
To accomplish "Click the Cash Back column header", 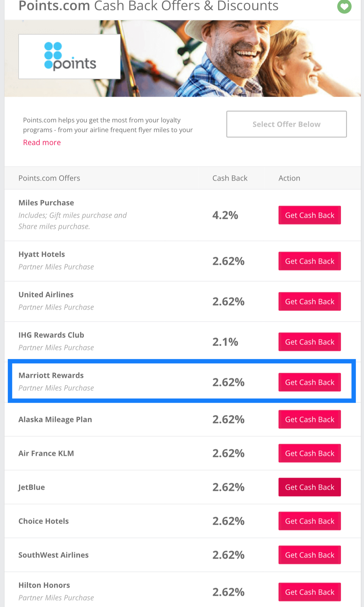I will click(230, 178).
